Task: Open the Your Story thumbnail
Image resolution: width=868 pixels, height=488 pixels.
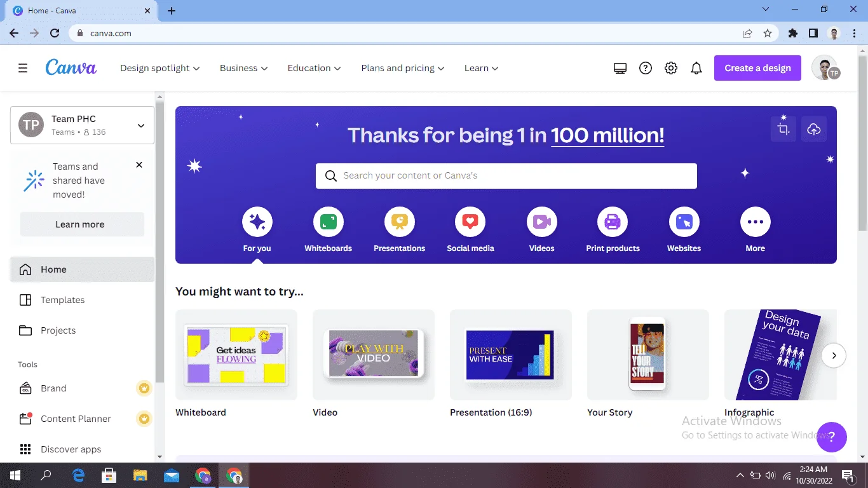Action: pos(648,355)
